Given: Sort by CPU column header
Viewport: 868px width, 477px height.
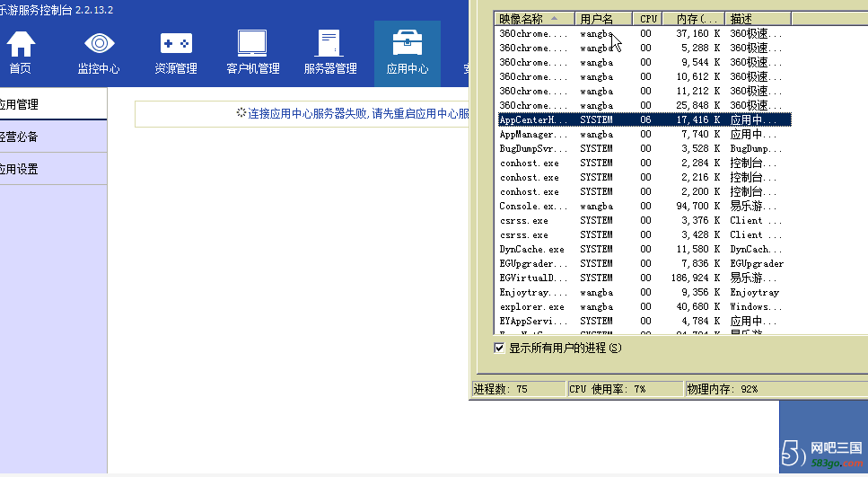Looking at the screenshot, I should (648, 19).
